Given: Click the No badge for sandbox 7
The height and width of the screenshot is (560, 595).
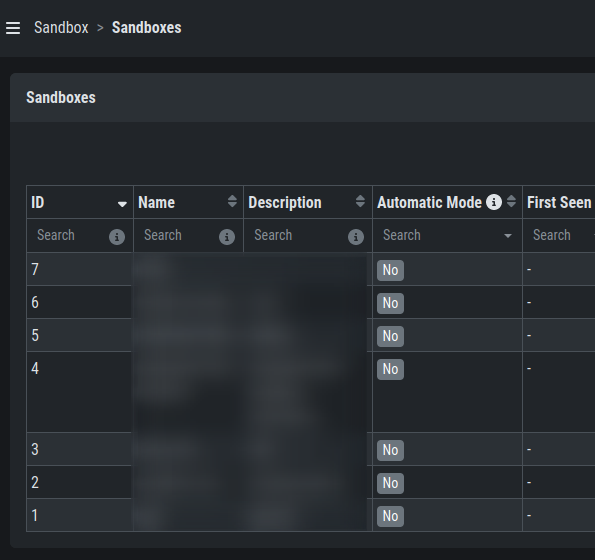Looking at the screenshot, I should pyautogui.click(x=390, y=270).
